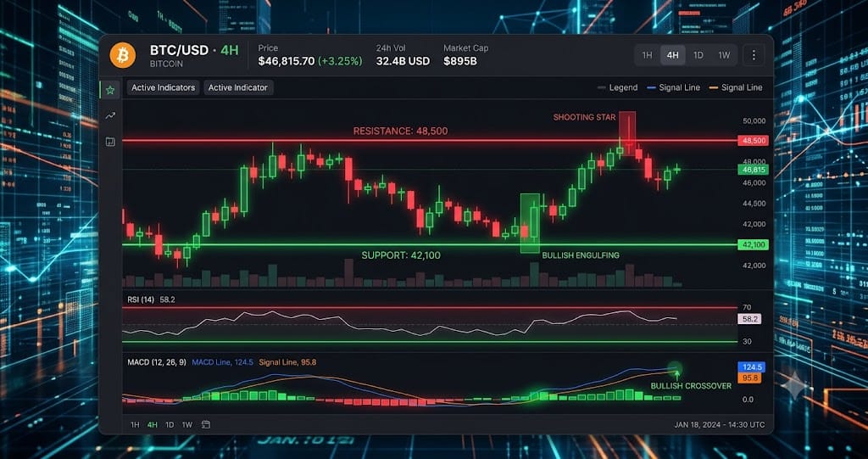Click the 50,000 price axis label
868x459 pixels.
coord(754,120)
